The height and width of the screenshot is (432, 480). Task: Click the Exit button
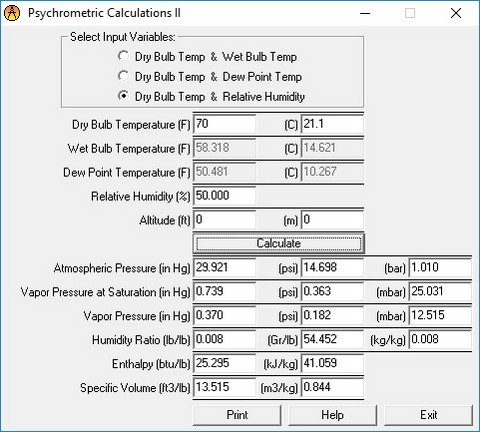tap(428, 415)
